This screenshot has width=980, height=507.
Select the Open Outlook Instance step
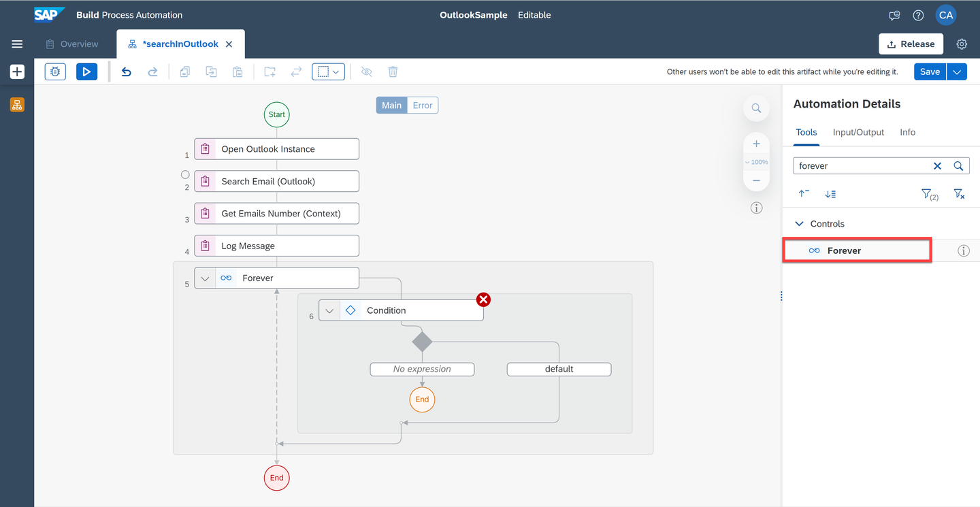pos(276,149)
